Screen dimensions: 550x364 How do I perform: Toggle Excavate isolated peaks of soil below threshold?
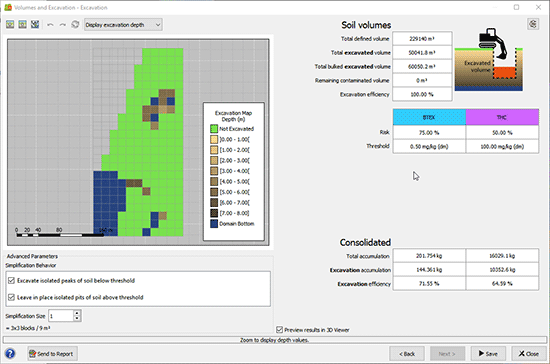tap(11, 281)
